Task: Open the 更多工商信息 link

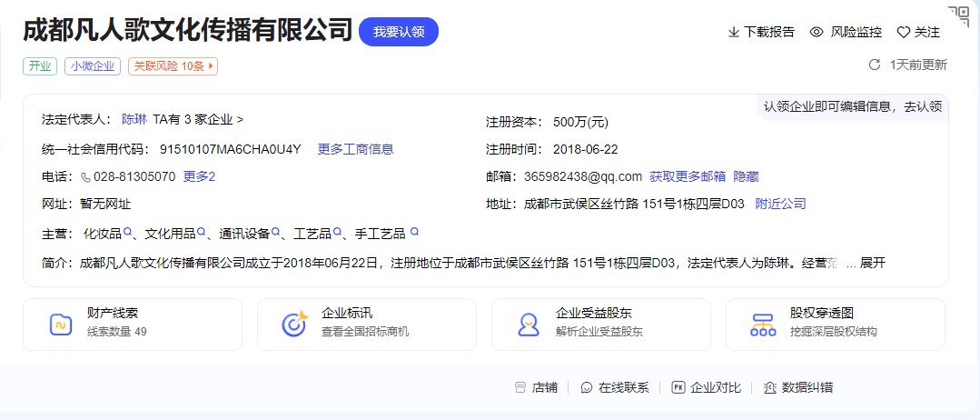Action: tap(355, 149)
